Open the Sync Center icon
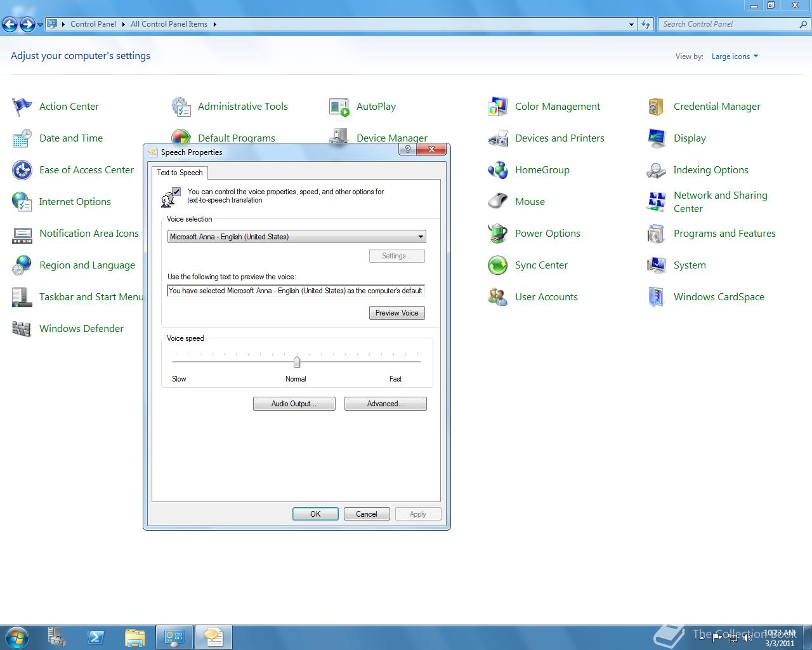The width and height of the screenshot is (812, 650). (x=498, y=265)
